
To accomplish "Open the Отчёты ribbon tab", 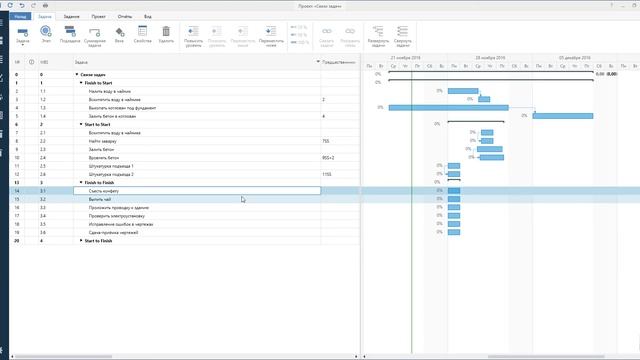I will click(124, 16).
